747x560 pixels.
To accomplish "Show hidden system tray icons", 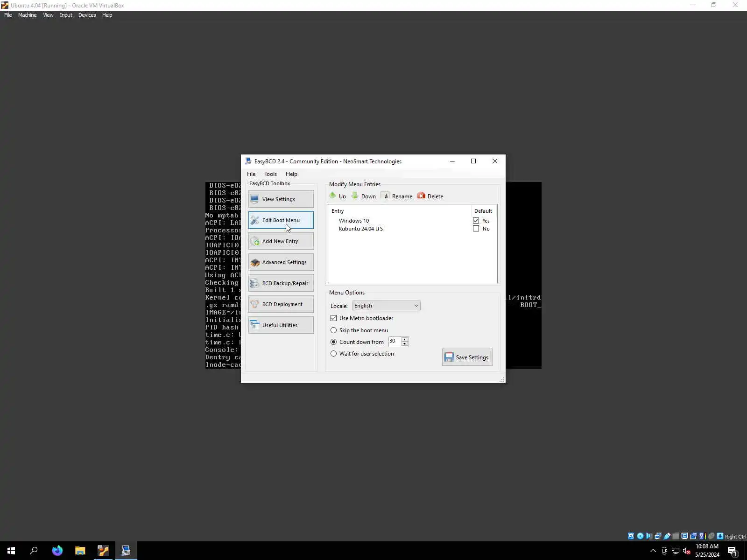I will 653,551.
